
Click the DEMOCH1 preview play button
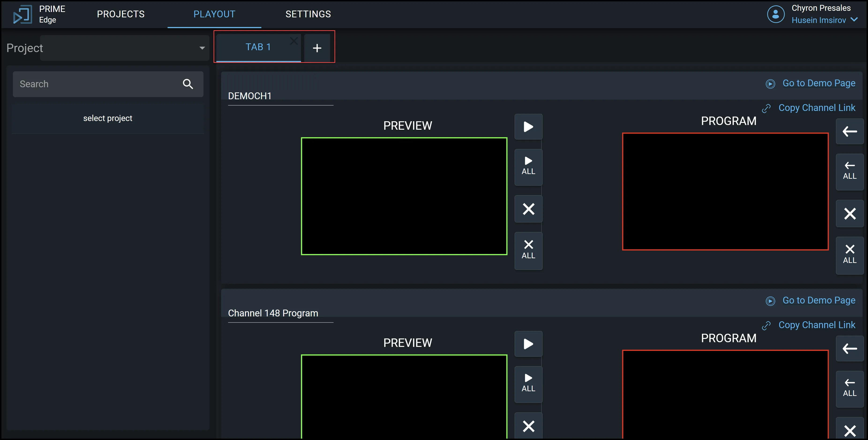[528, 127]
